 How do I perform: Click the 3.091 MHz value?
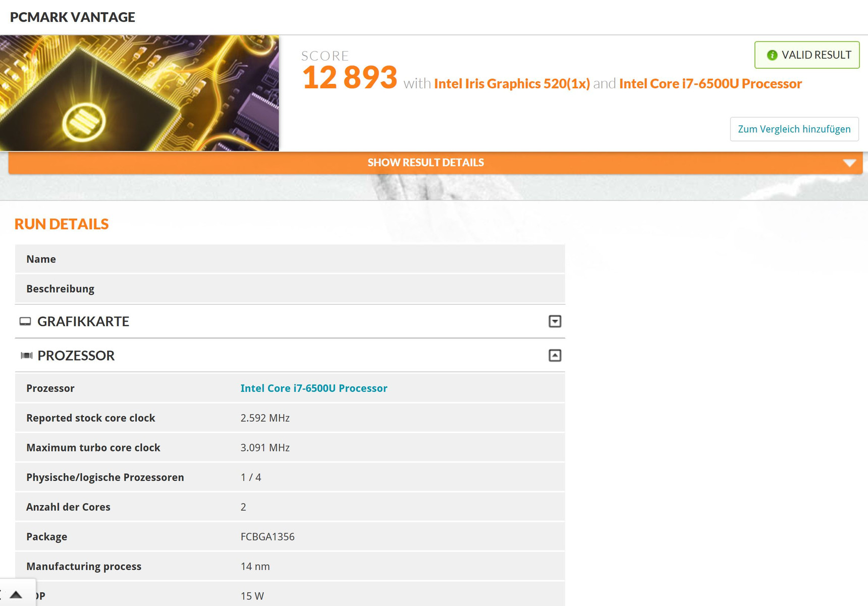265,448
